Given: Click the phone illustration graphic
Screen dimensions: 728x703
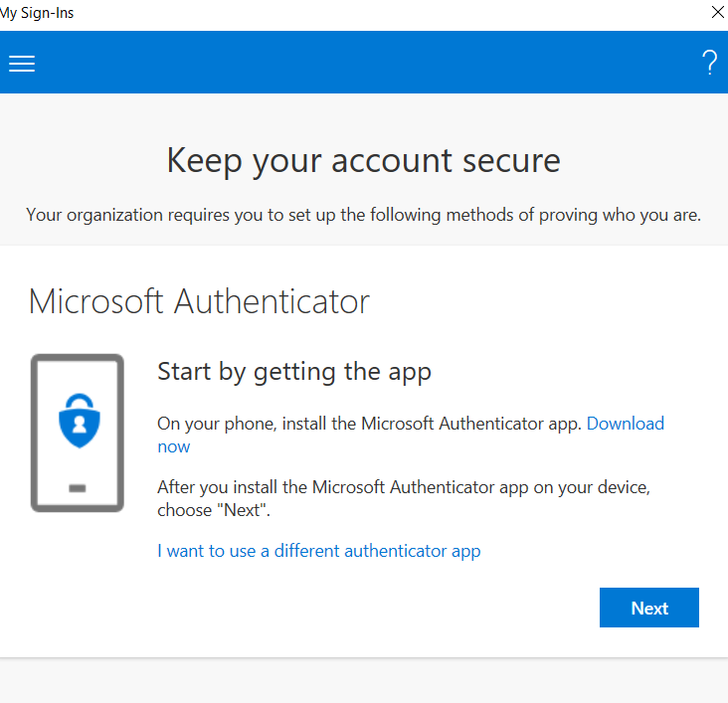Looking at the screenshot, I should coord(77,433).
